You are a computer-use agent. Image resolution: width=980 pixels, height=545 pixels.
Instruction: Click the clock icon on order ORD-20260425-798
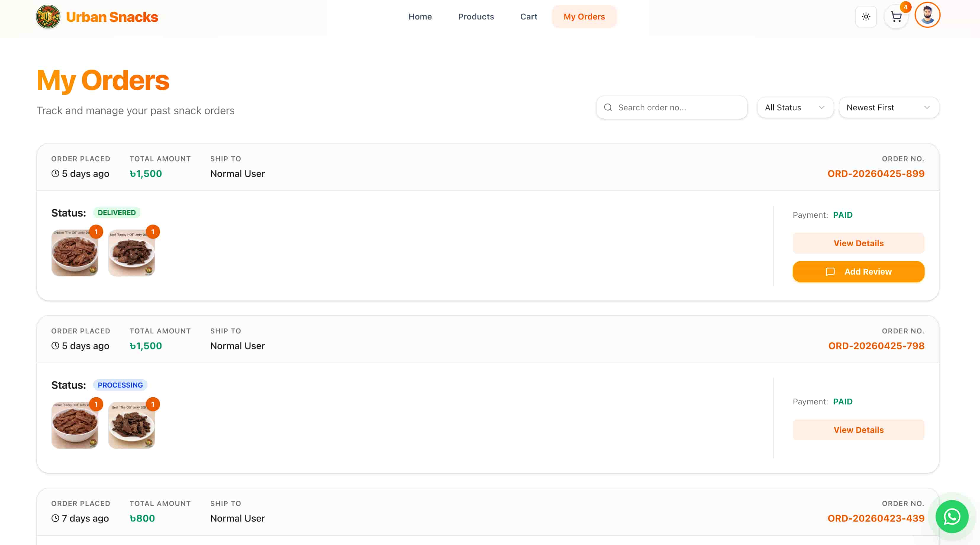[55, 346]
